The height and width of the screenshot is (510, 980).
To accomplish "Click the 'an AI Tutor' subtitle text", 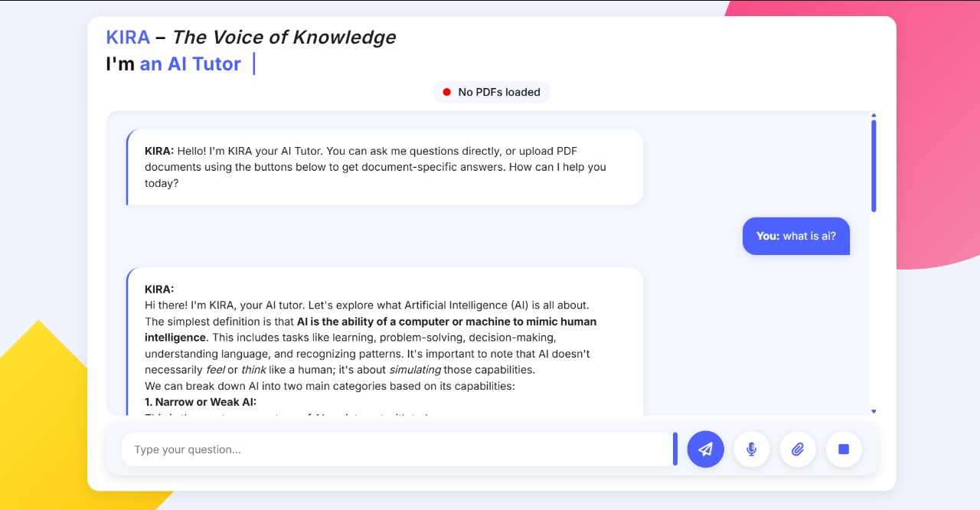I will (191, 64).
